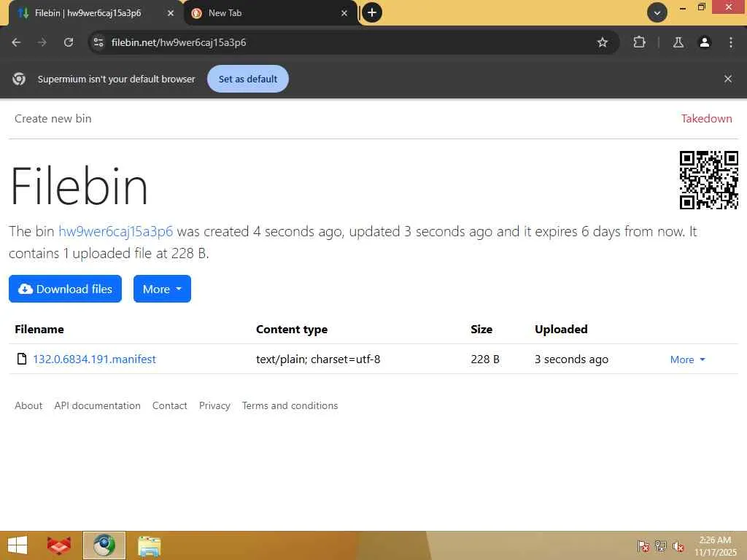Select the 228 B size cell

[485, 359]
